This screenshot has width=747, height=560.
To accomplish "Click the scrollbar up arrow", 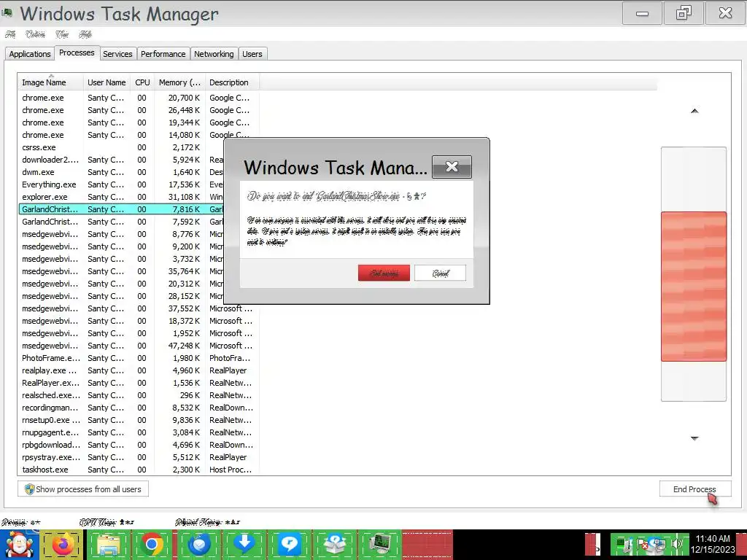I will (x=694, y=111).
